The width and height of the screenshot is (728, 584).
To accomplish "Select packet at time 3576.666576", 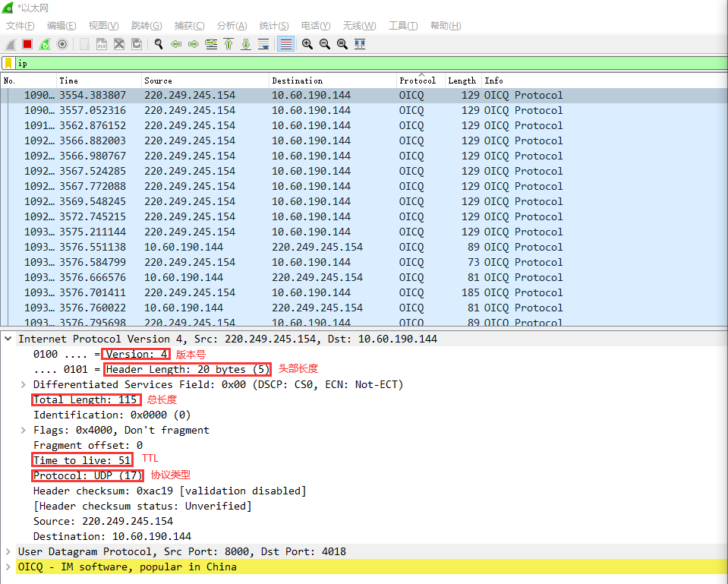I will [364, 277].
